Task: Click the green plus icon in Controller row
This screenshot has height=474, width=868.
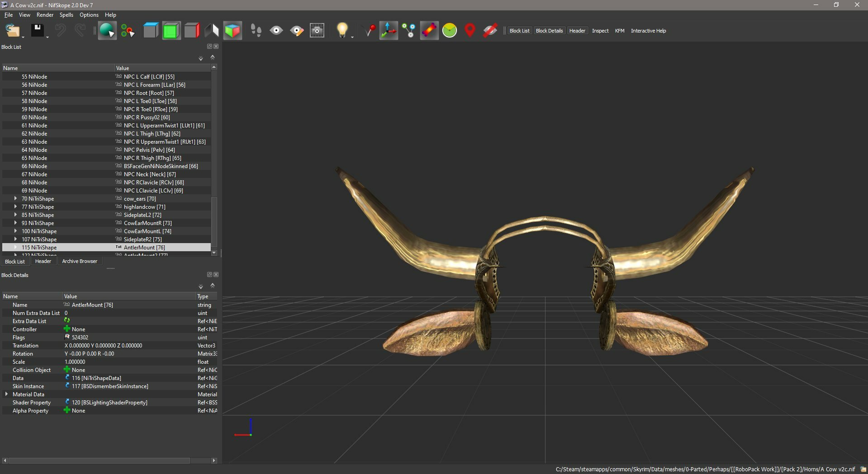Action: [67, 329]
